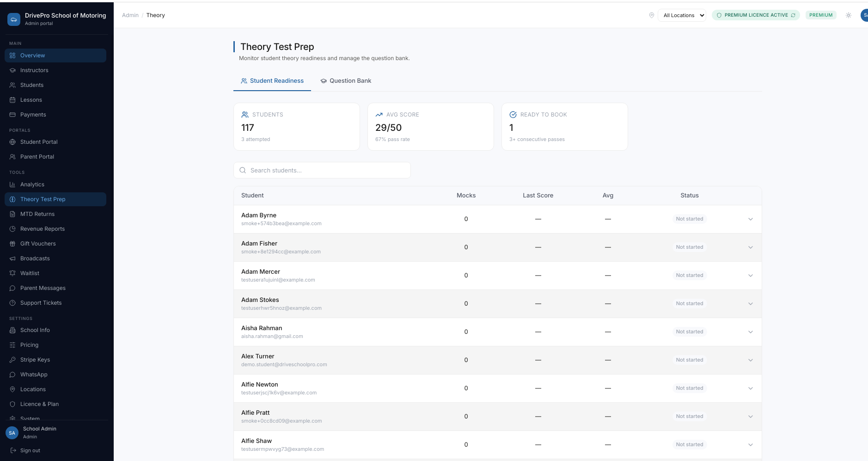This screenshot has height=461, width=868.
Task: Expand Alfie Newton's row chevron
Action: 751,388
